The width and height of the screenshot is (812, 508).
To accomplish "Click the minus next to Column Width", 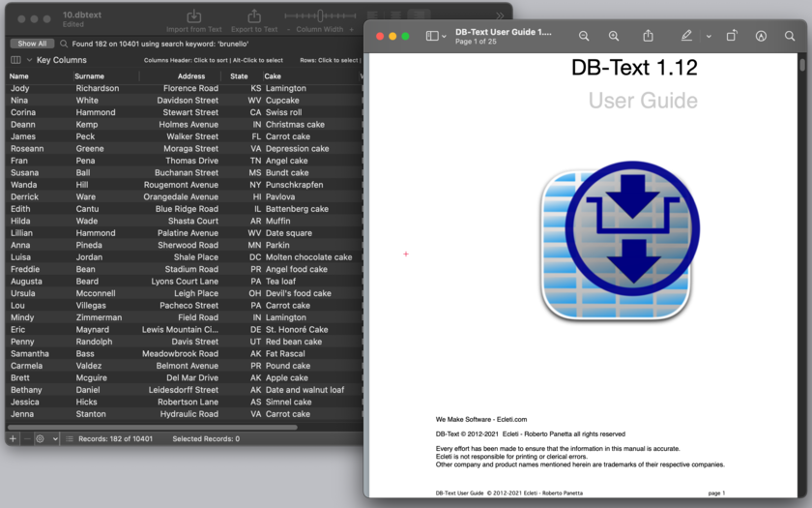I will (x=288, y=30).
